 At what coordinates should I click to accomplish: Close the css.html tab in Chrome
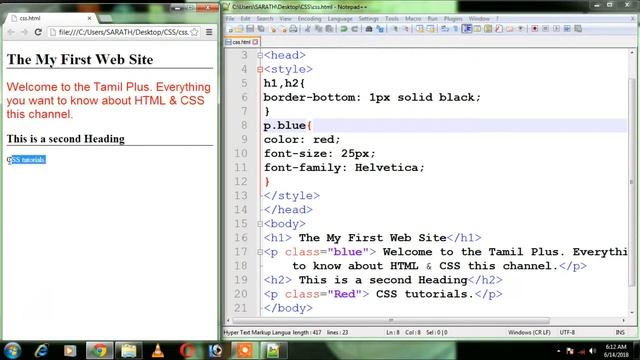tap(89, 18)
